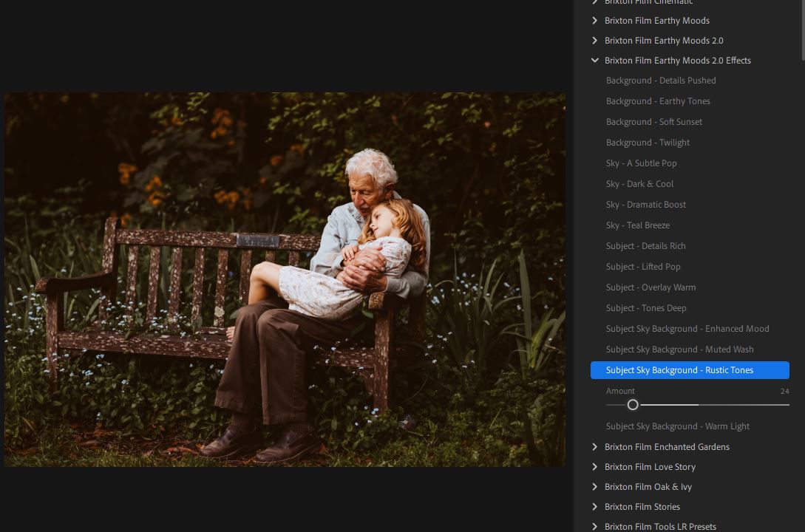Apply Background - Details Pushed preset
This screenshot has height=532, width=805.
click(661, 81)
